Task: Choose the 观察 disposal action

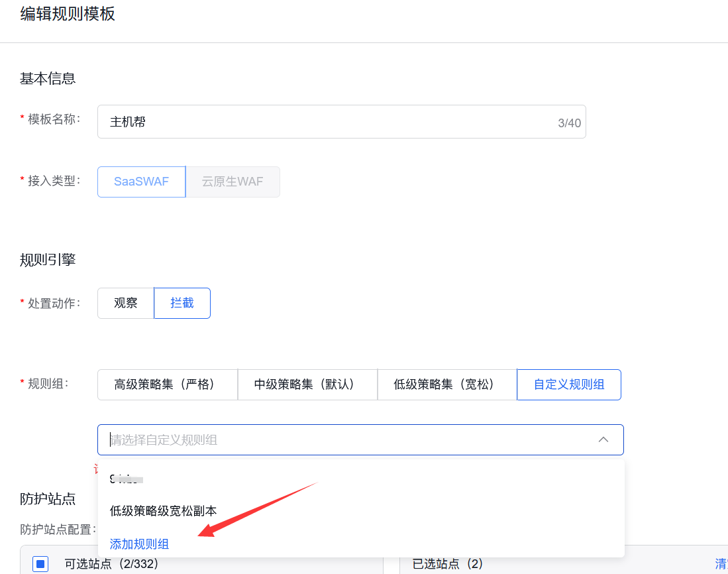Action: pyautogui.click(x=125, y=303)
